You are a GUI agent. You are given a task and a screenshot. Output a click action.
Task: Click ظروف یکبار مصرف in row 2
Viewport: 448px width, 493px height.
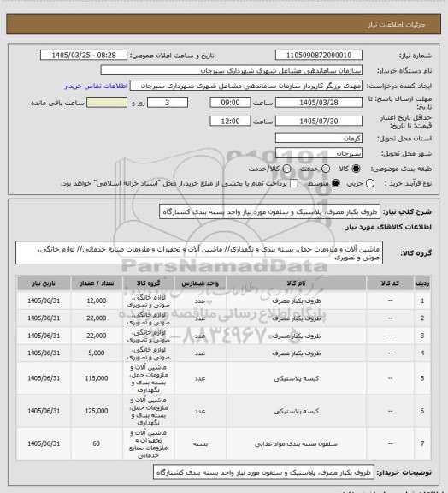tap(297, 318)
